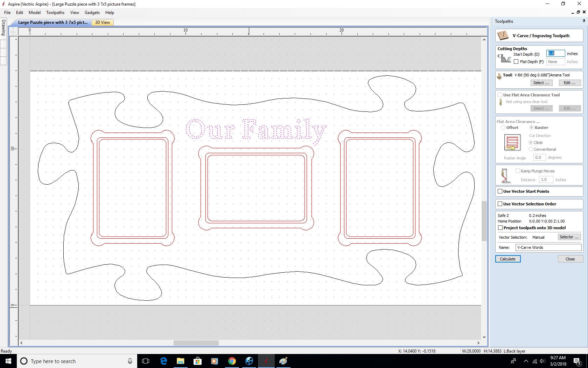Click the raster clearance pattern icon

point(512,142)
